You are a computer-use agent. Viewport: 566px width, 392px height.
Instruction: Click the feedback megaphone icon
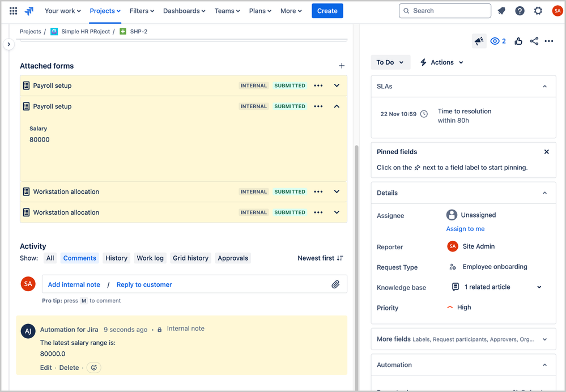(x=479, y=41)
